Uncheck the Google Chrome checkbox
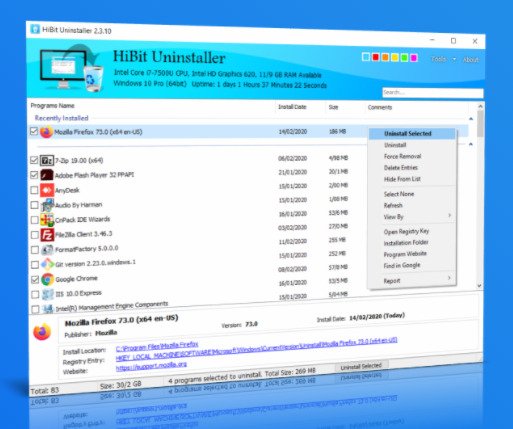This screenshot has height=429, width=513. pyautogui.click(x=35, y=279)
